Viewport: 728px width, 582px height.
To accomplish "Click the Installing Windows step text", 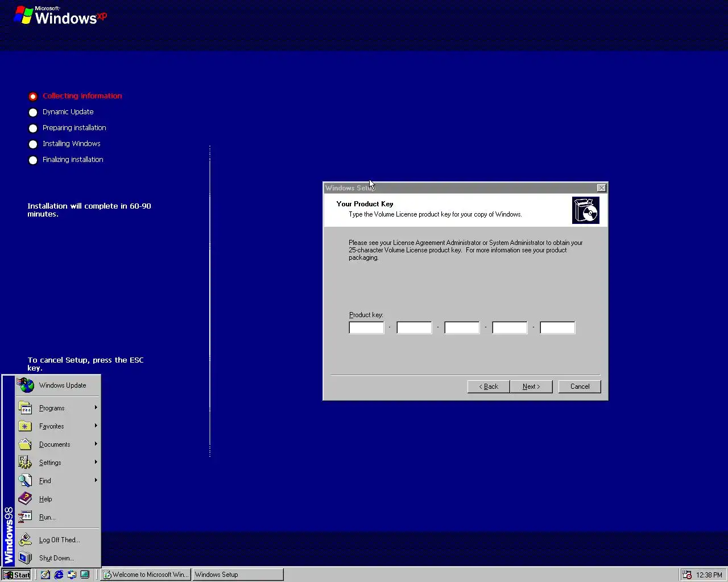I will click(71, 144).
